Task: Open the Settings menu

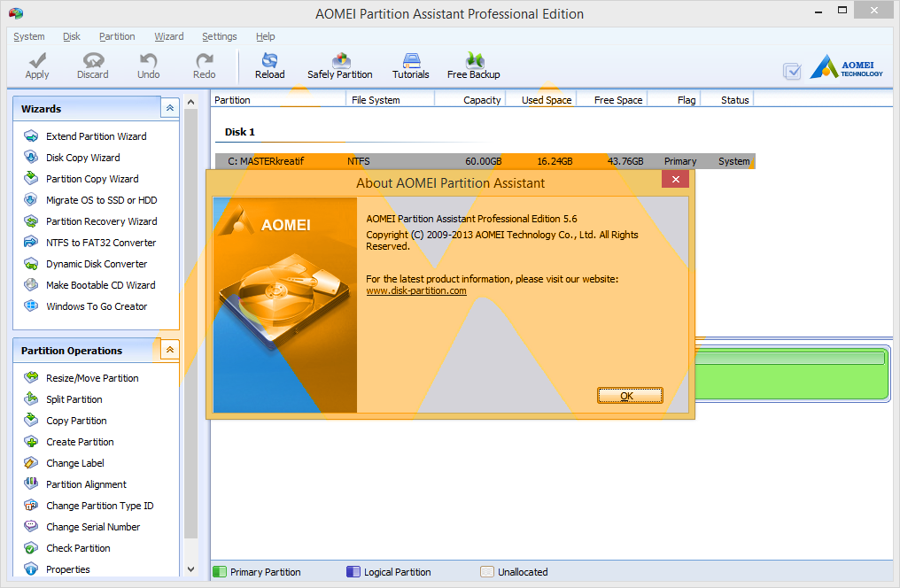Action: click(x=220, y=36)
